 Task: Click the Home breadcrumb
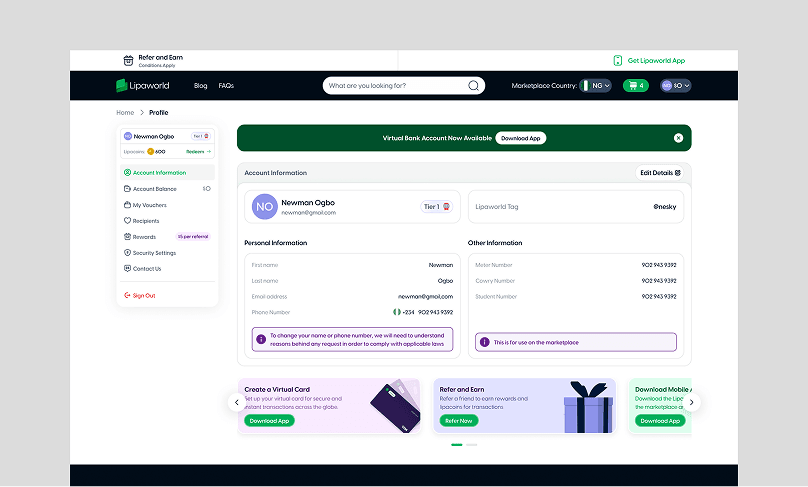click(x=125, y=112)
